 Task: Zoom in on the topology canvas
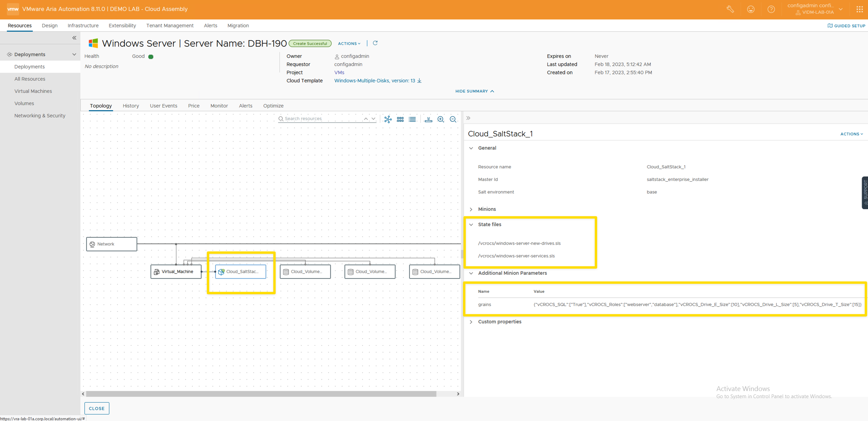click(440, 119)
